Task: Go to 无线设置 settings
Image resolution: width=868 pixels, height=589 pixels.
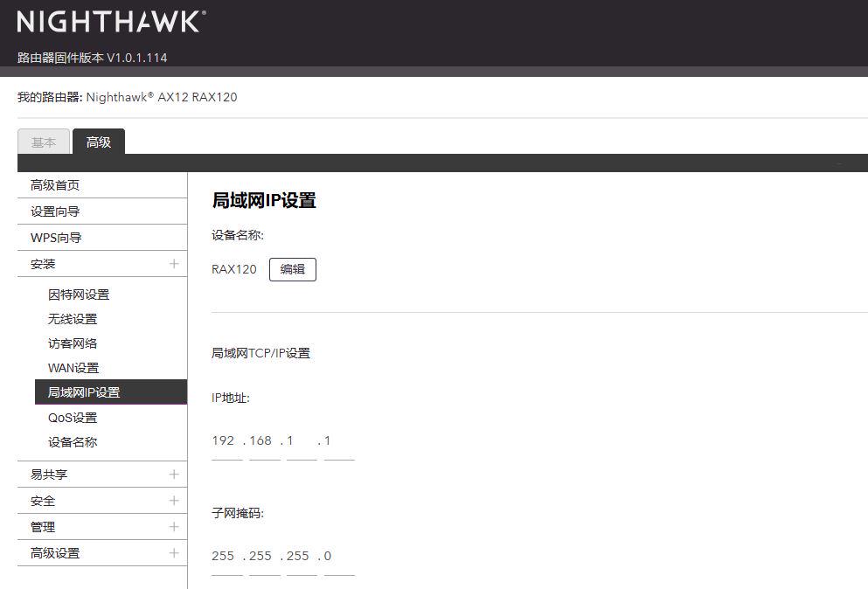Action: pyautogui.click(x=73, y=318)
